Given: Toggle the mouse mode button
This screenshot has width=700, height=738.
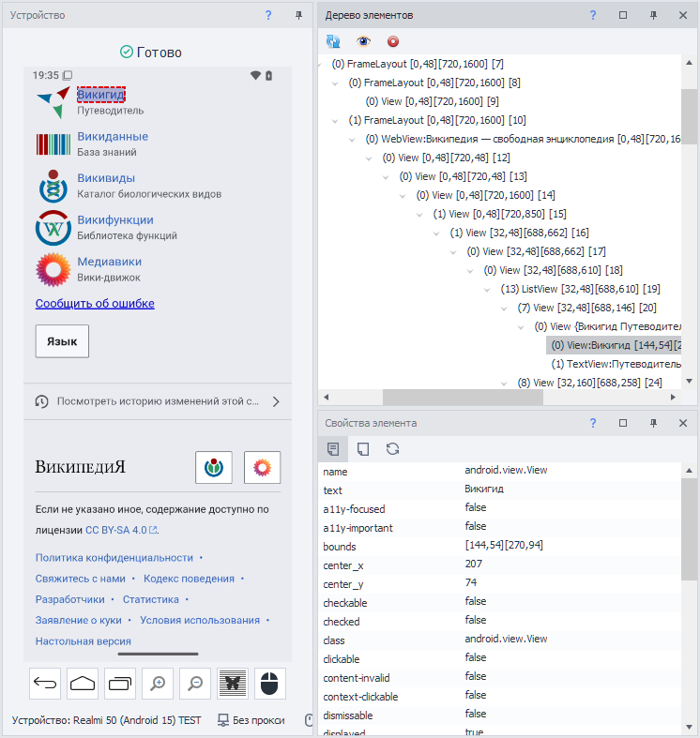Looking at the screenshot, I should point(270,684).
